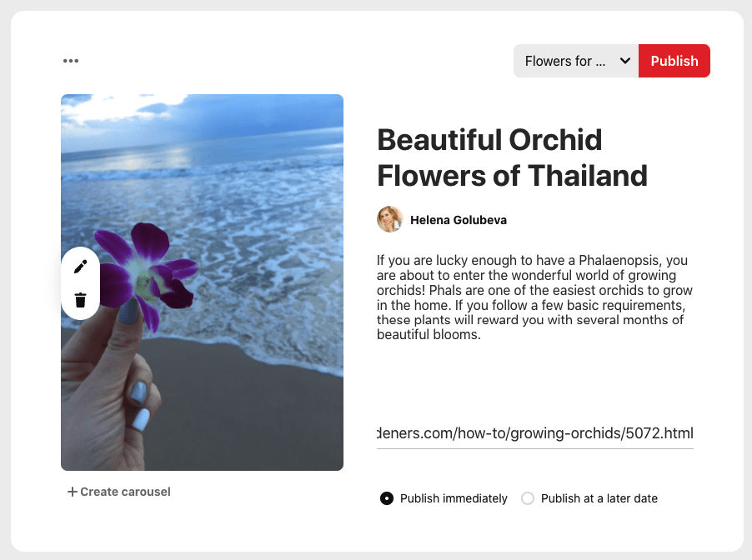Delete the pin photo with the trash icon
The width and height of the screenshot is (752, 560).
pyautogui.click(x=80, y=300)
